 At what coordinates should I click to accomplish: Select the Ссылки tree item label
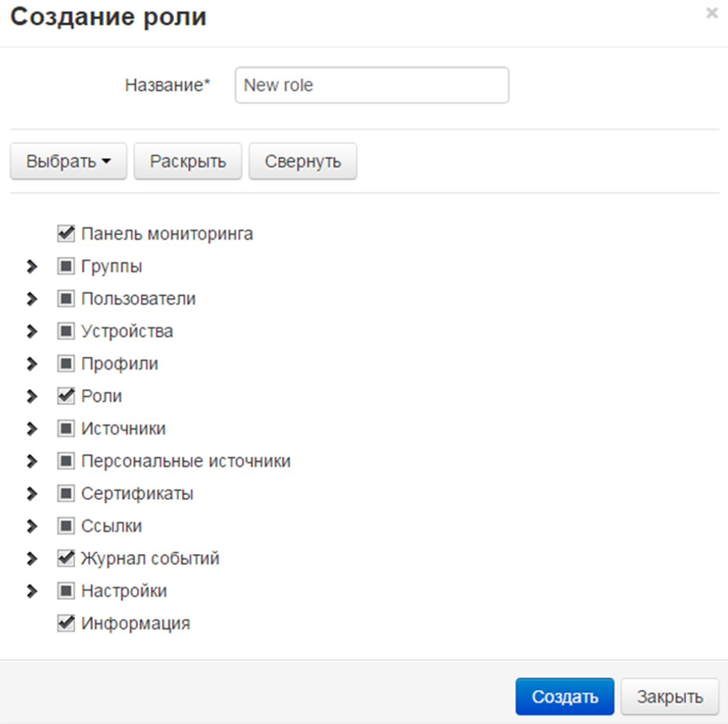(x=111, y=526)
